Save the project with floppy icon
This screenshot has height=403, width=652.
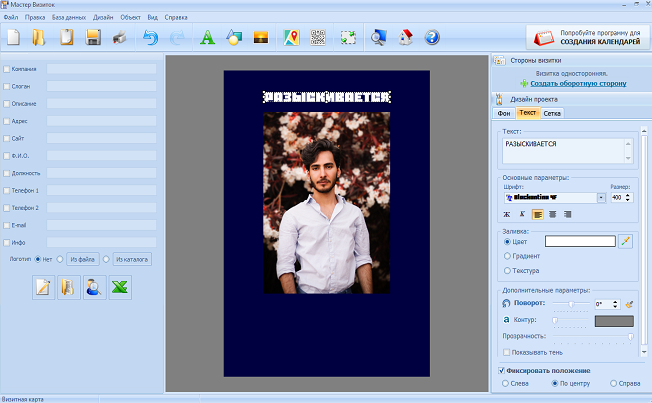tap(93, 37)
